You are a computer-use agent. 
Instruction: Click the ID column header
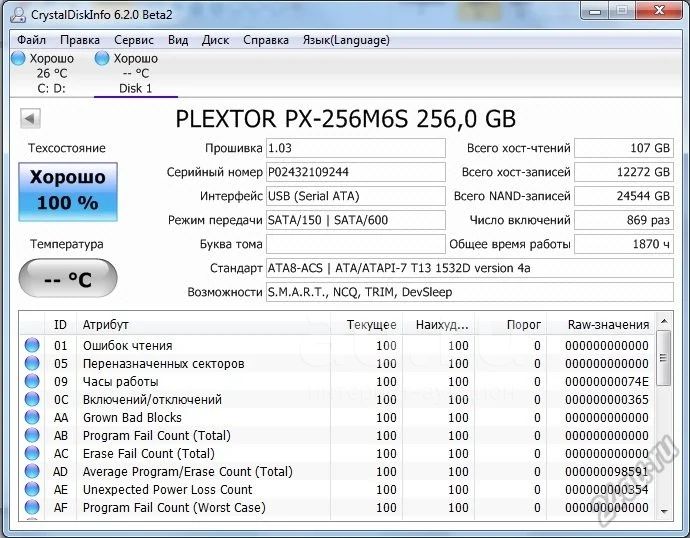[x=60, y=325]
